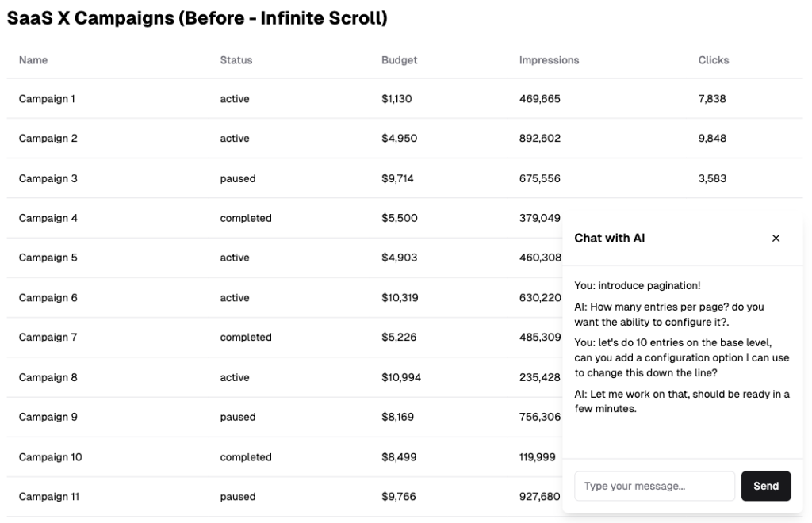Click the paused status of Campaign 3
This screenshot has height=523, width=812.
(x=238, y=178)
